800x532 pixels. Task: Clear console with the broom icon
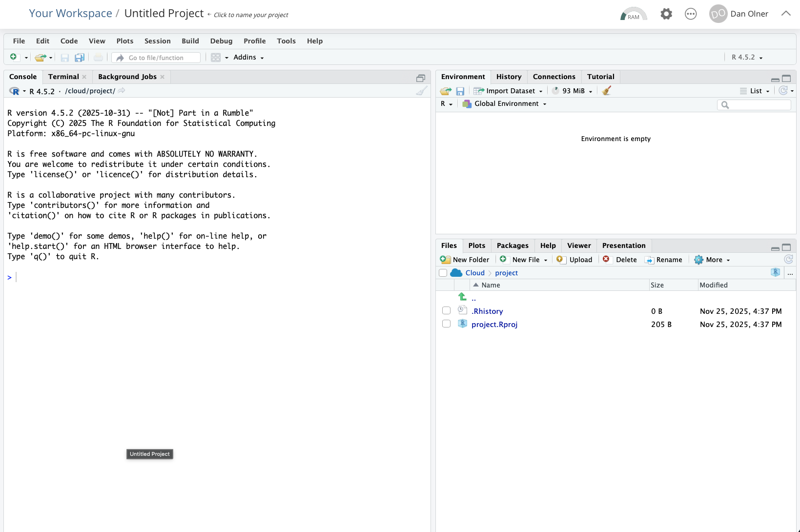(x=422, y=91)
